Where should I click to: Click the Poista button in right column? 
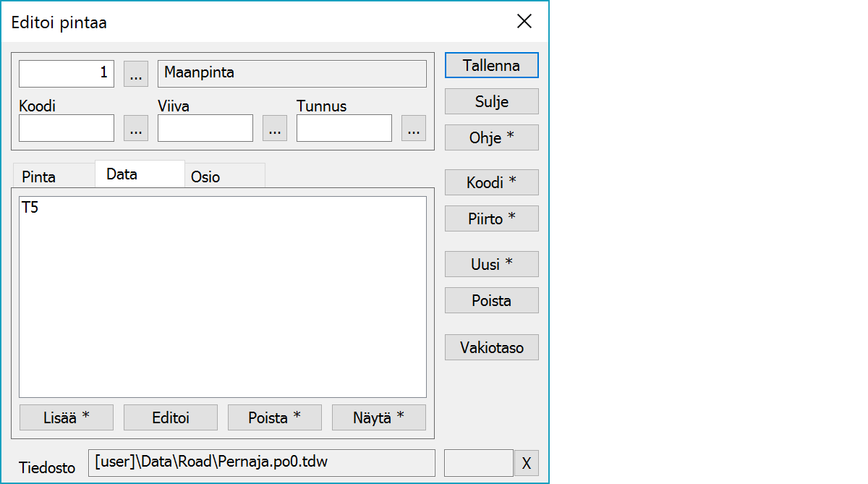491,300
